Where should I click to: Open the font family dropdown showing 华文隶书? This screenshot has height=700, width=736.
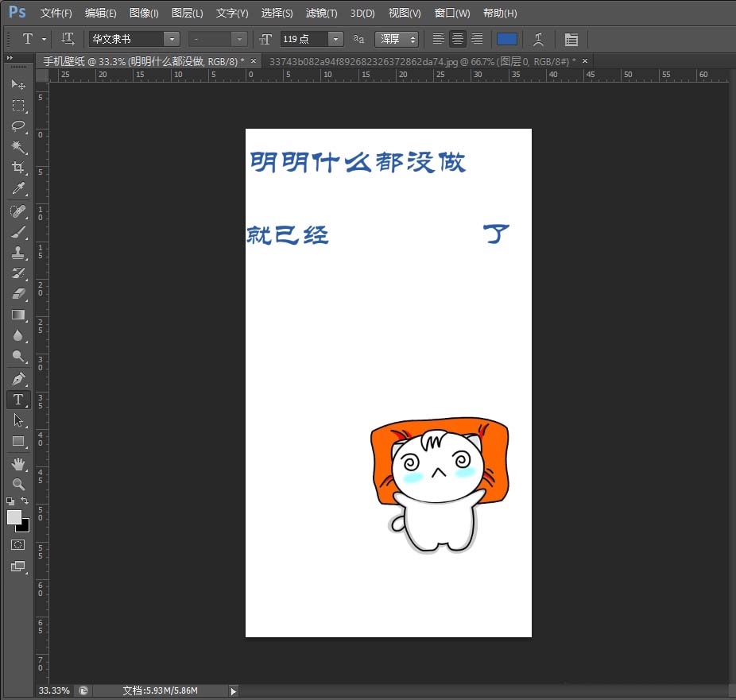[172, 38]
